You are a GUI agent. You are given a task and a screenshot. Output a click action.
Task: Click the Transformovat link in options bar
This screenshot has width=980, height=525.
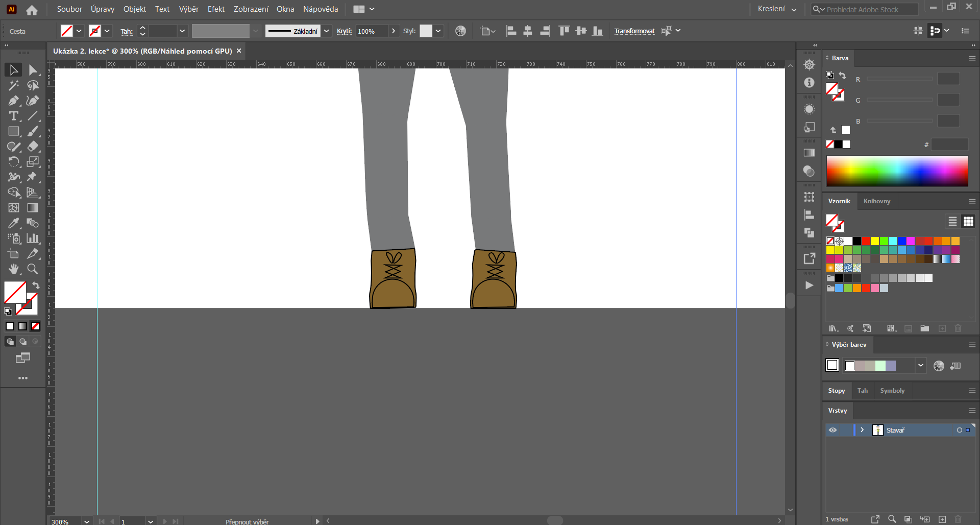tap(634, 31)
